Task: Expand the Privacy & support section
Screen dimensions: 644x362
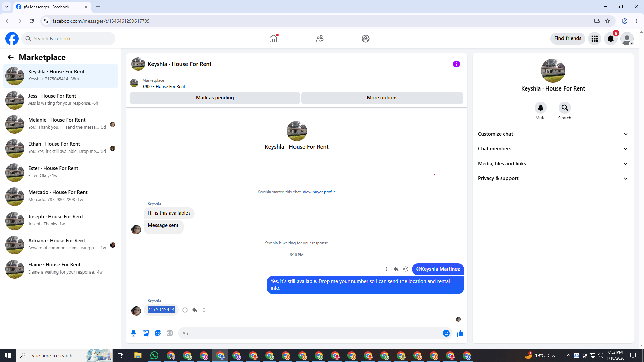Action: [553, 178]
